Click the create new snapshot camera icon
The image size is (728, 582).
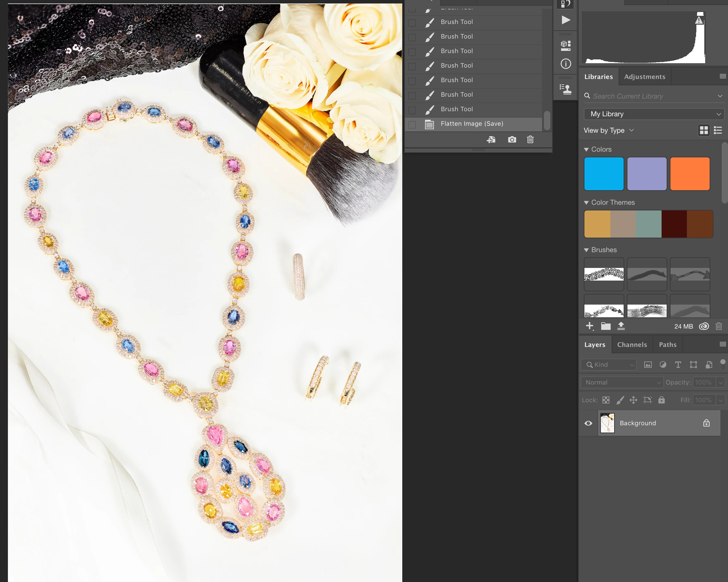[x=512, y=140]
